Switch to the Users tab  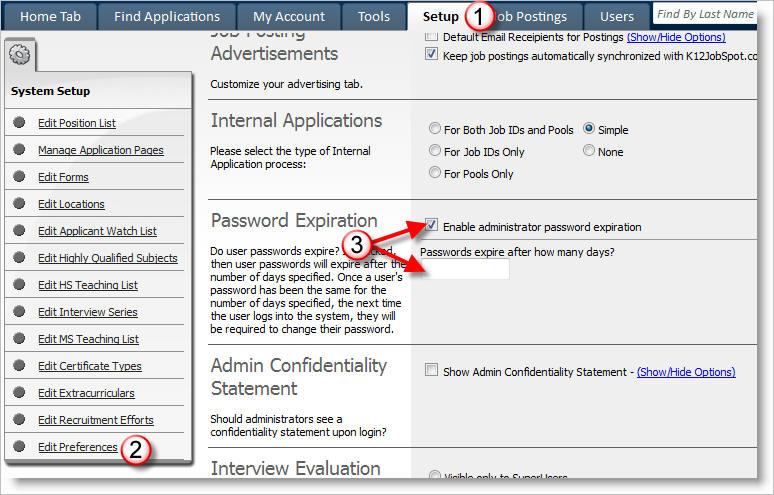coord(617,17)
